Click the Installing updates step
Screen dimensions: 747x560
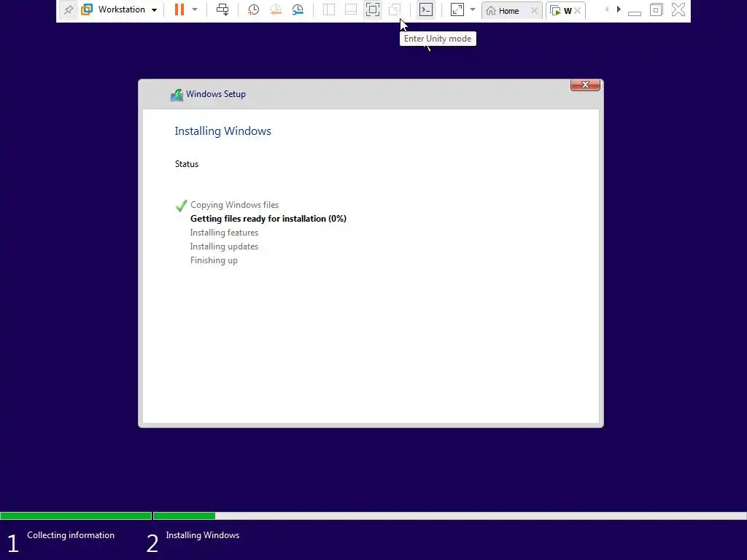pyautogui.click(x=224, y=246)
